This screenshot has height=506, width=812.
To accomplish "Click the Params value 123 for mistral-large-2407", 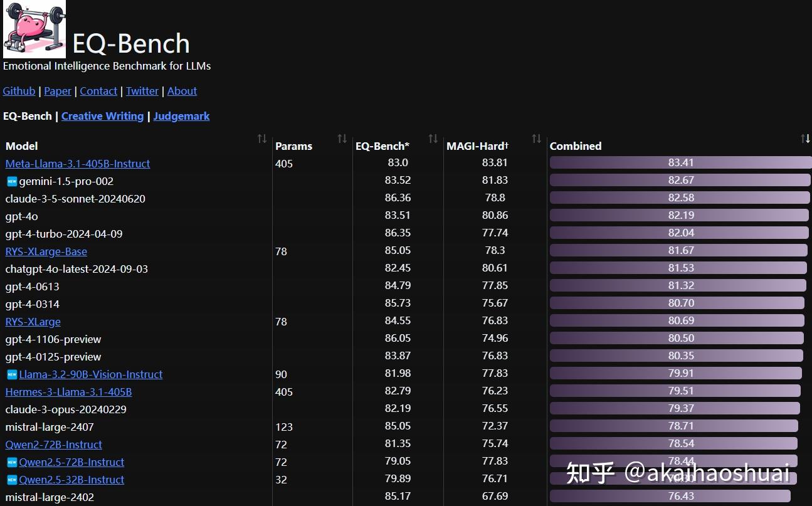I will (x=284, y=427).
